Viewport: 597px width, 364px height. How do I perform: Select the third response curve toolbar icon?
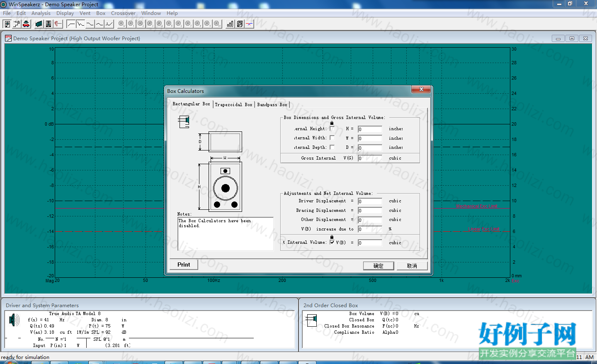[90, 24]
